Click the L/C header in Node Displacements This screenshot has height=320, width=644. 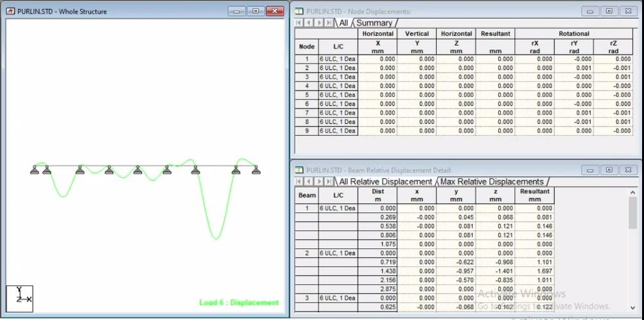point(338,47)
